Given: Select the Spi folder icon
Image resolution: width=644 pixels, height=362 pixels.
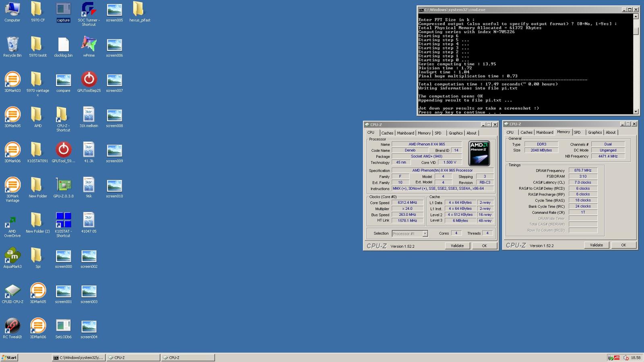Looking at the screenshot, I should click(37, 258).
